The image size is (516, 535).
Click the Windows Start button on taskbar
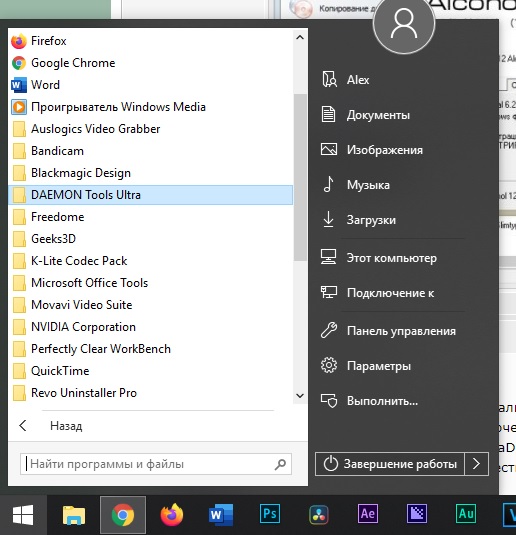(x=23, y=515)
